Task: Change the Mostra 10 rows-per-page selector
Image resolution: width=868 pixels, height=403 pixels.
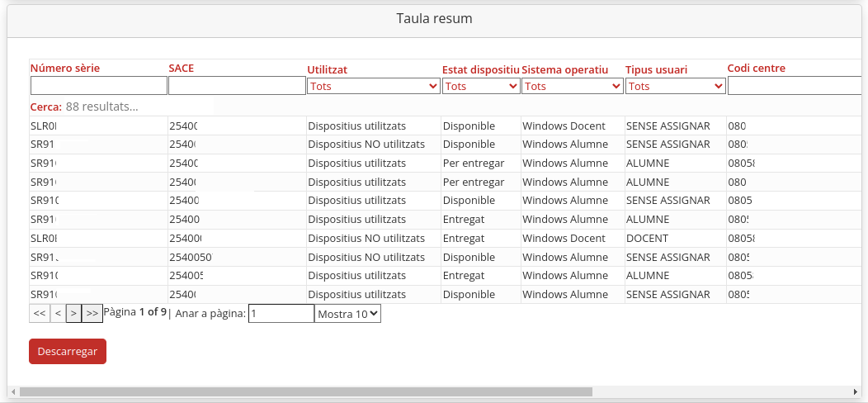Action: point(347,314)
